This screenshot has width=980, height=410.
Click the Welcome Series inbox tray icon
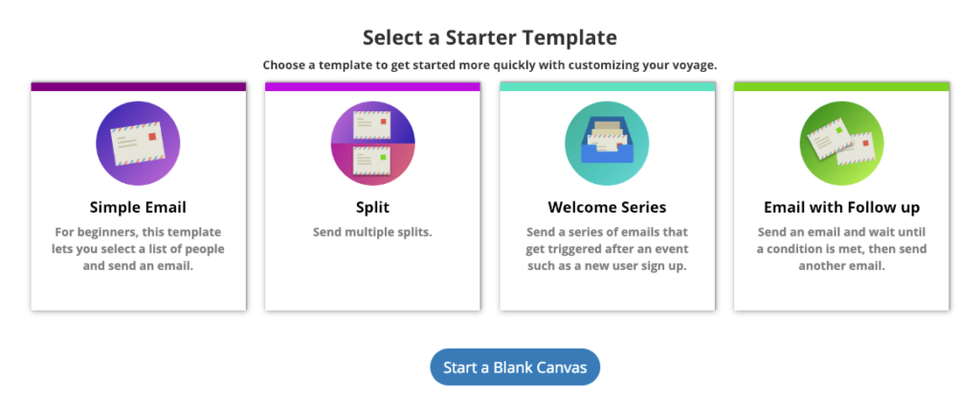pos(607,144)
